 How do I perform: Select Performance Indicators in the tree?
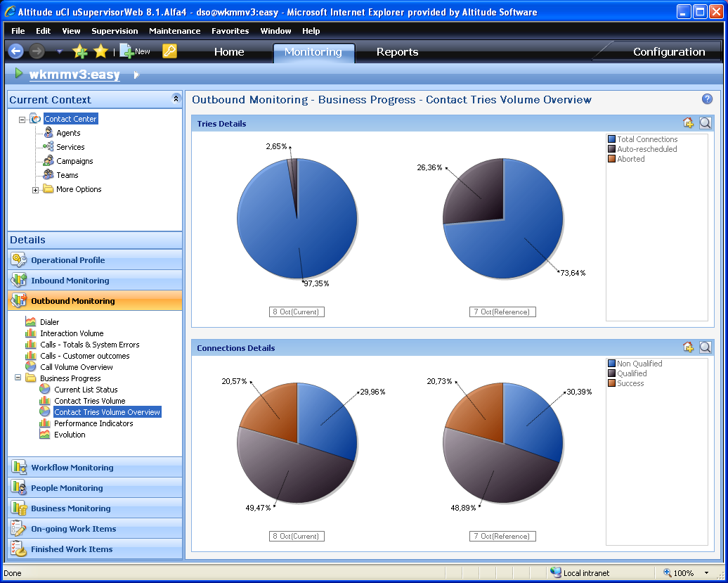[x=93, y=423]
